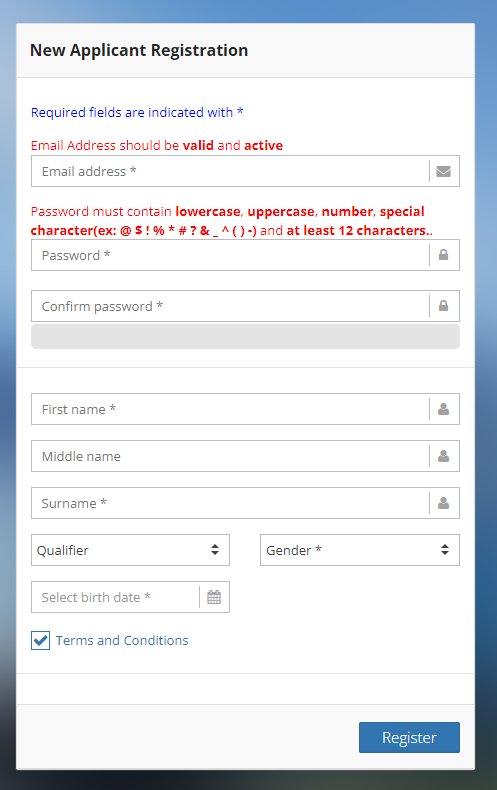Image resolution: width=497 pixels, height=790 pixels.
Task: Expand the Gender dropdown
Action: click(360, 550)
